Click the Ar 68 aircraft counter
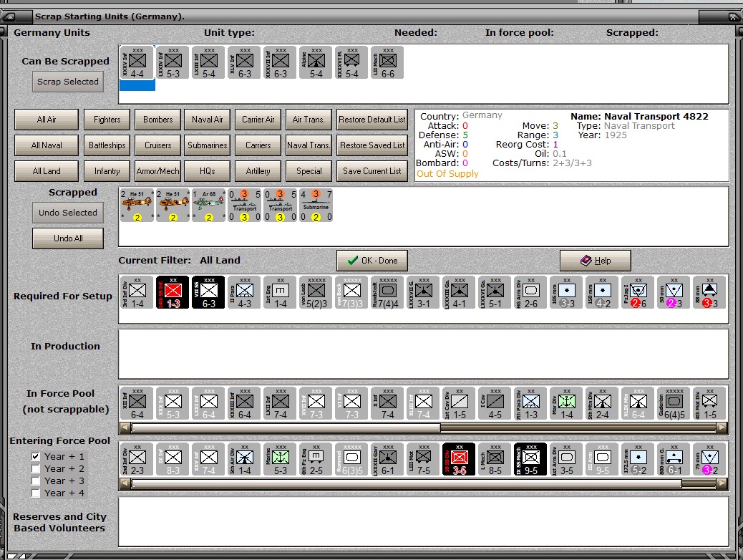This screenshot has width=743, height=560. point(208,205)
